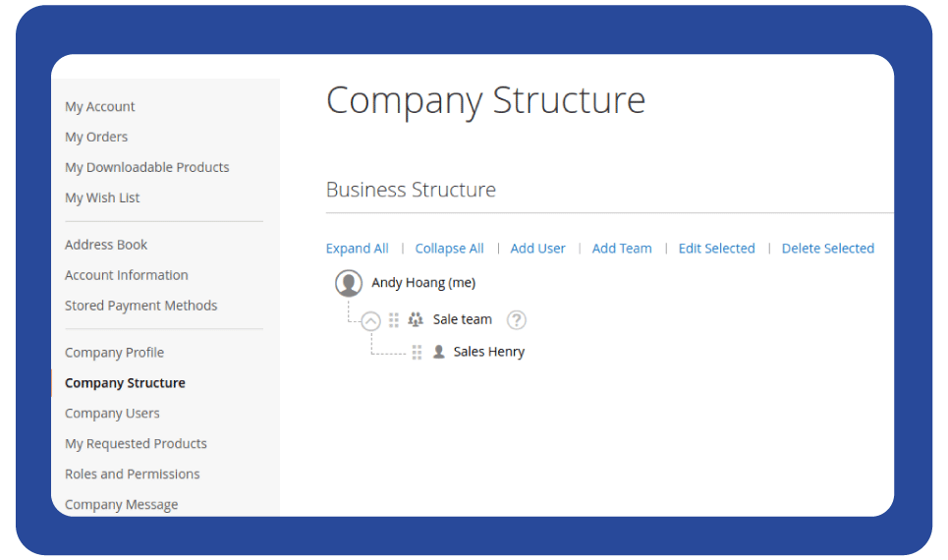Expand All nodes in the business structure
The width and height of the screenshot is (948, 560).
pyautogui.click(x=357, y=249)
